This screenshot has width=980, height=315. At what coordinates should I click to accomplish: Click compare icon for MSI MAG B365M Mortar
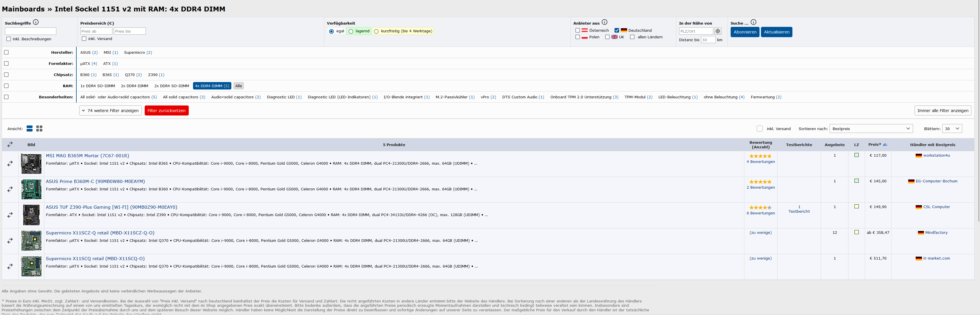10,164
